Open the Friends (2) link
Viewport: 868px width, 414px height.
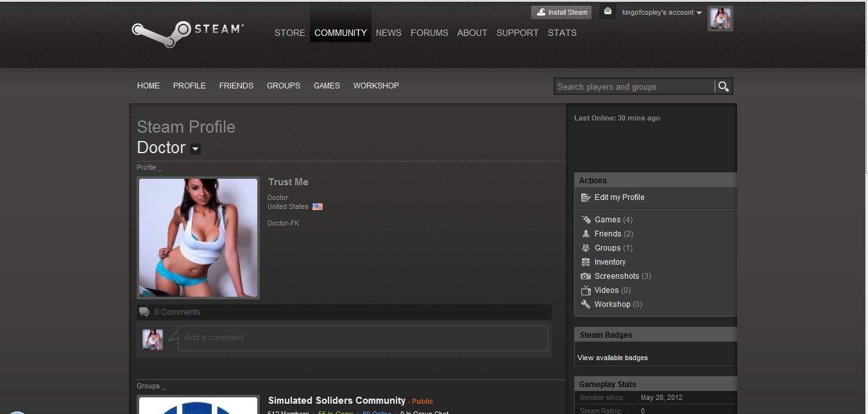click(614, 234)
